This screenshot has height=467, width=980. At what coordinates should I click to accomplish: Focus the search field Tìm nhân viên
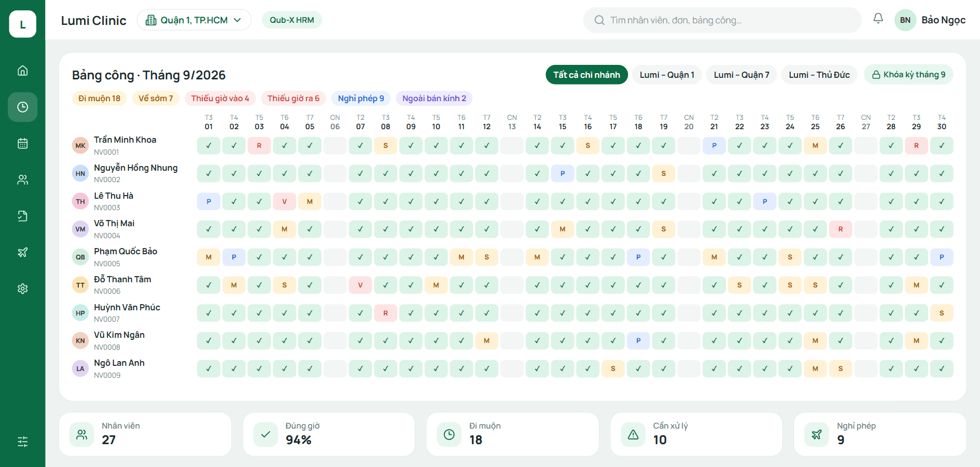[x=722, y=20]
